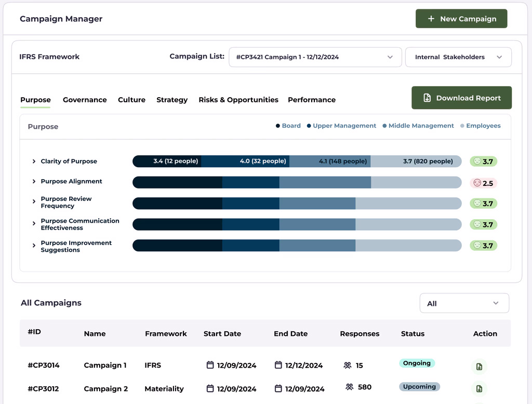Click report icon in Campaign 2 row
Viewport: 532px width, 404px height.
tap(479, 388)
